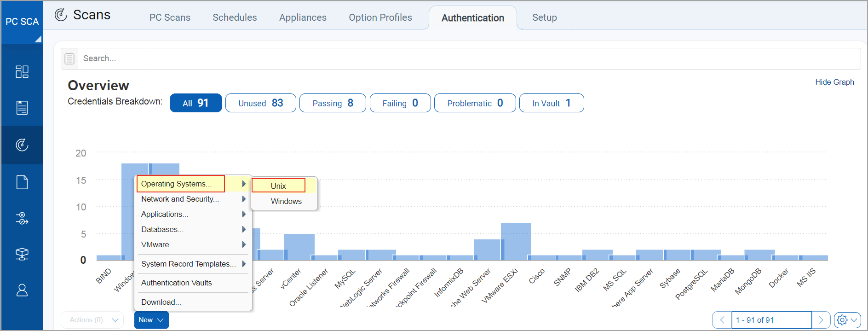The image size is (868, 331).
Task: Go to previous page arrow
Action: [x=722, y=320]
